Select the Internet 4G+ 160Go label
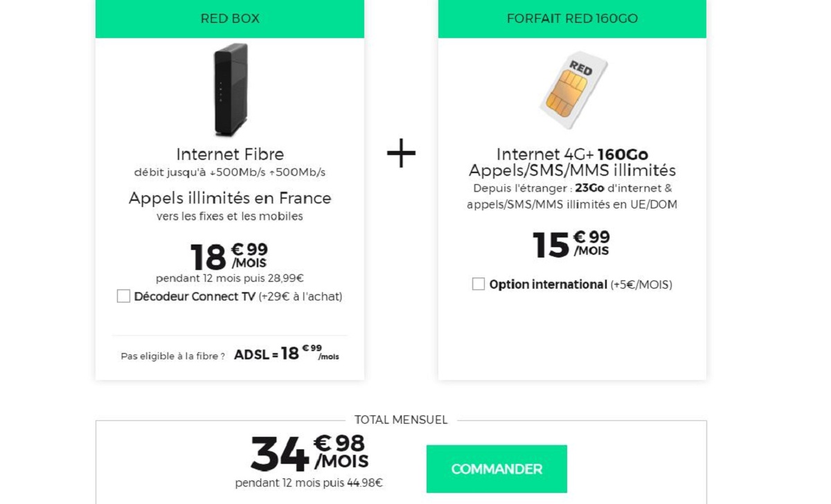Screen dimensions: 831x504 pos(570,154)
